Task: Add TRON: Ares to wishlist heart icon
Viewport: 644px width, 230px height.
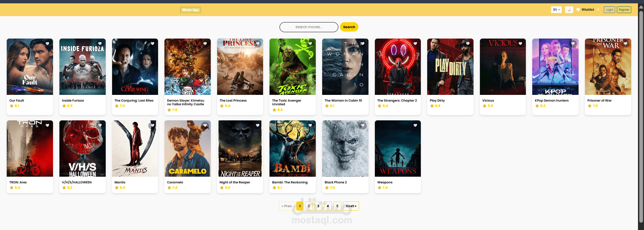Action: click(47, 125)
